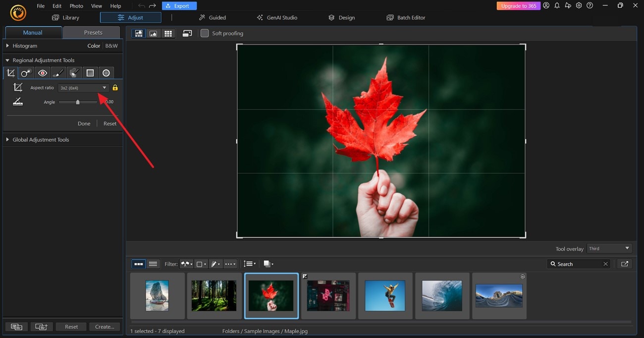Switch to the Presets tab
This screenshot has width=644, height=338.
pos(93,32)
